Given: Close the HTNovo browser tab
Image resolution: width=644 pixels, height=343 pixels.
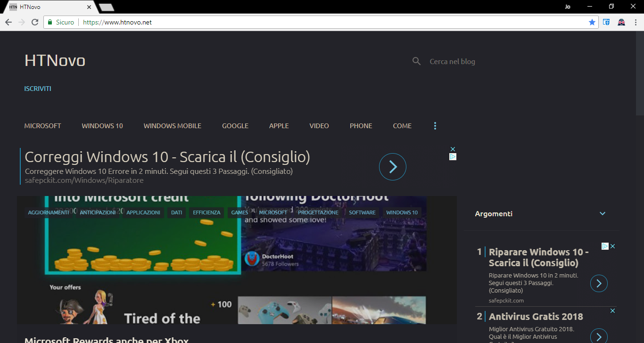Looking at the screenshot, I should (89, 7).
